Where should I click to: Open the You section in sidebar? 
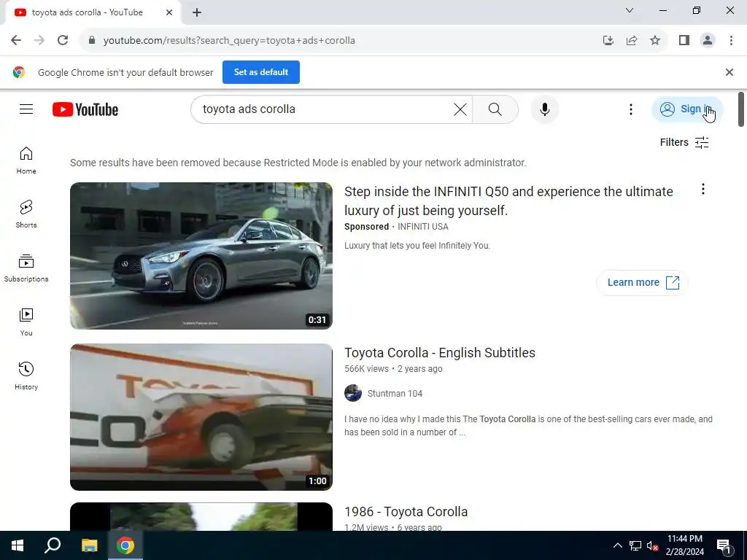click(26, 322)
